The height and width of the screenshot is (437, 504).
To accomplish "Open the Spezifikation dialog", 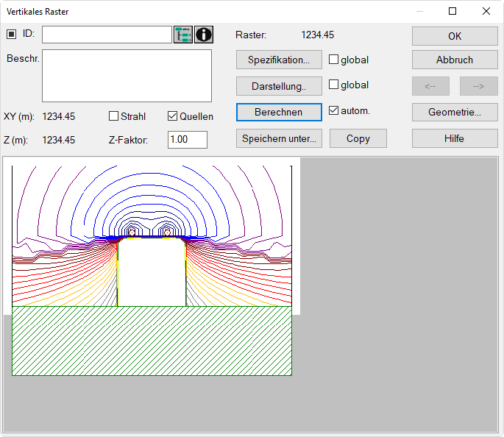I will point(279,60).
